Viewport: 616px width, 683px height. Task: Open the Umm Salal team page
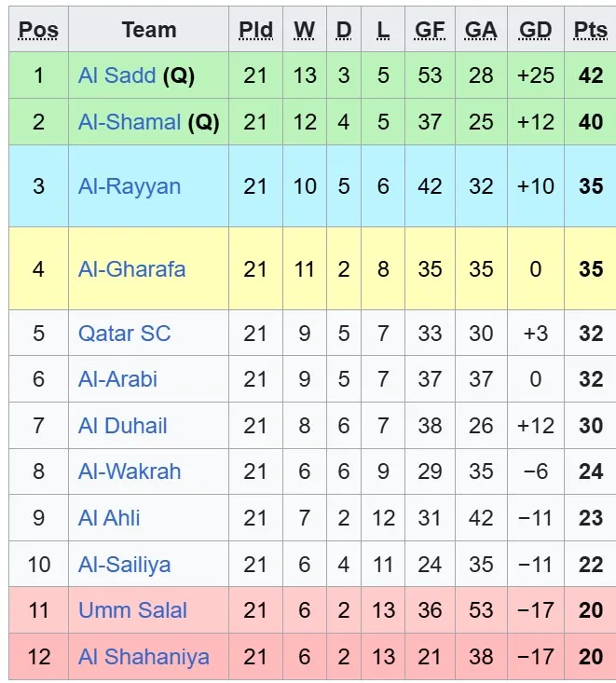[132, 610]
